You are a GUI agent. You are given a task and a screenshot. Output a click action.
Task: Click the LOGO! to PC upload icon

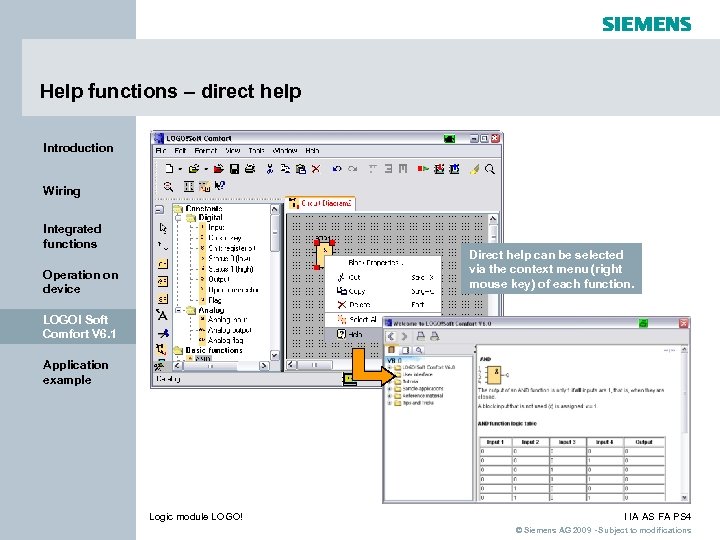click(x=455, y=169)
